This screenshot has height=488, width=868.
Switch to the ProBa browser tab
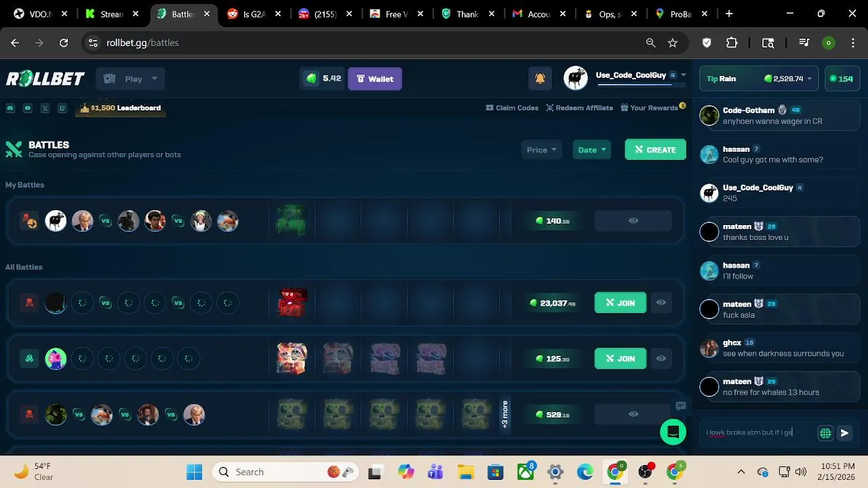(681, 14)
